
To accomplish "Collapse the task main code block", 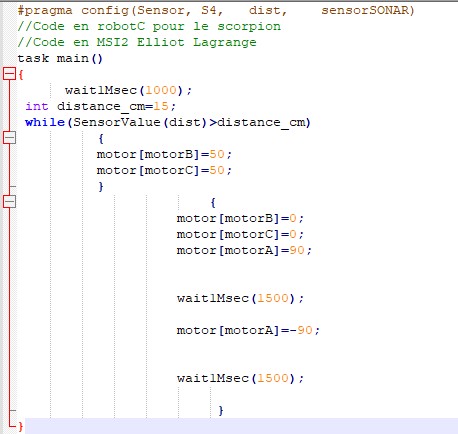I will (x=9, y=74).
